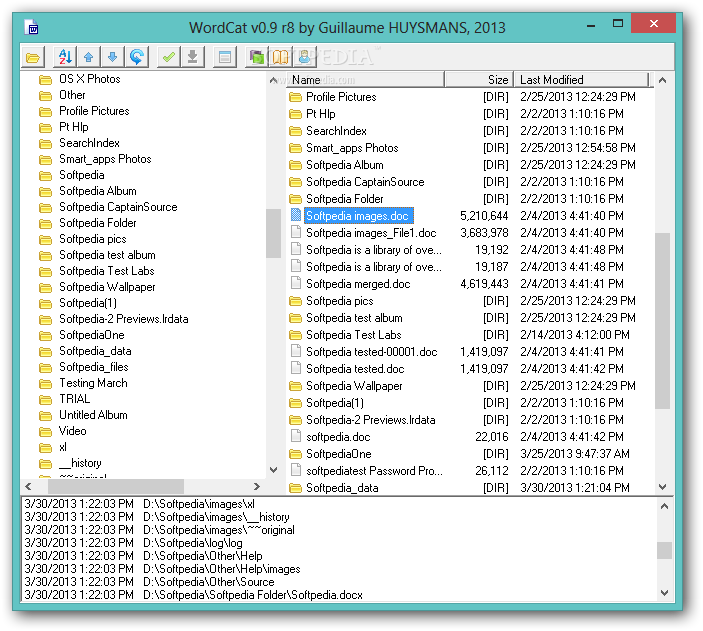Click the A-Z sort toolbar icon
703x631 pixels.
[65, 57]
